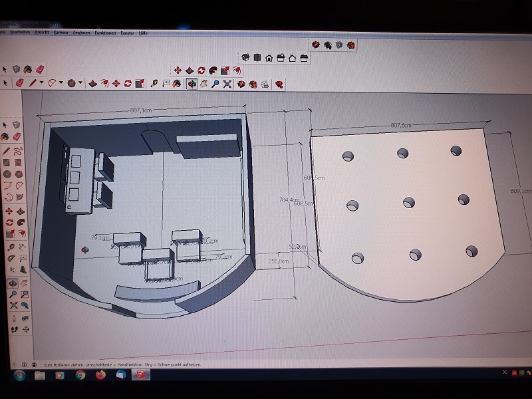Expand the pencil line tool dropdown arrow
Screen dimensions: 532x399
[41, 83]
